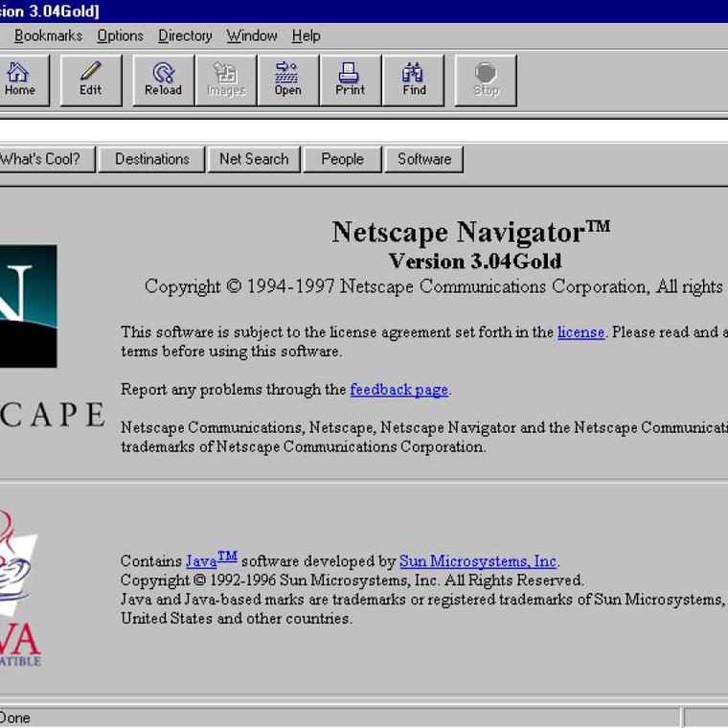This screenshot has width=728, height=728.
Task: Follow the license hyperlink
Action: point(580,332)
